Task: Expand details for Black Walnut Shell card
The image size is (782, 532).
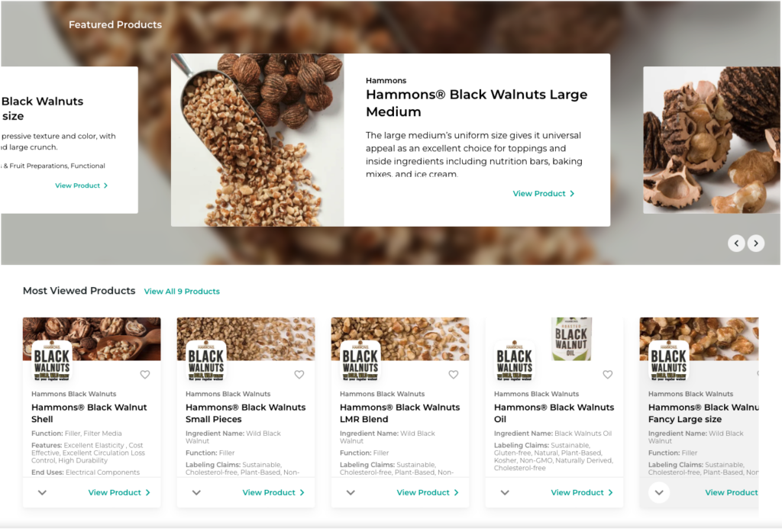Action: point(43,492)
